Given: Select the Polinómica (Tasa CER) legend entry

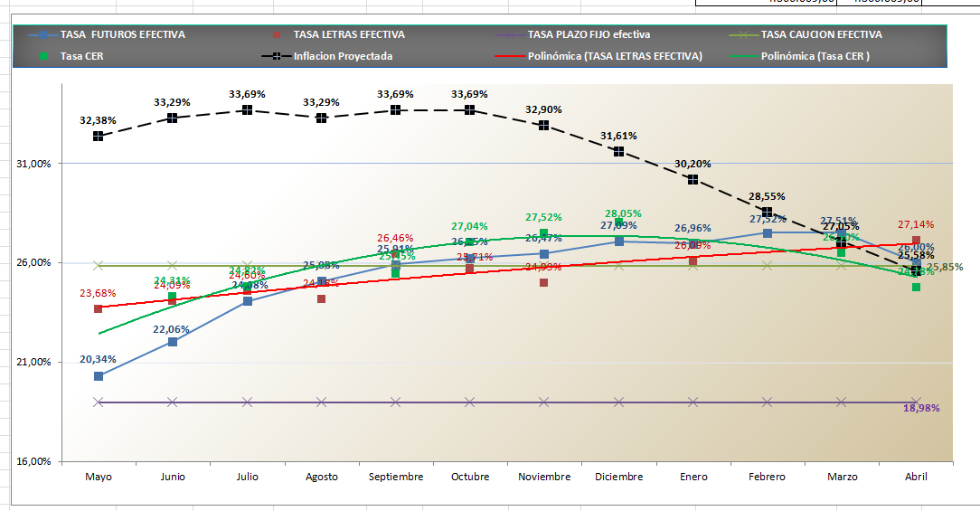Looking at the screenshot, I should [799, 56].
